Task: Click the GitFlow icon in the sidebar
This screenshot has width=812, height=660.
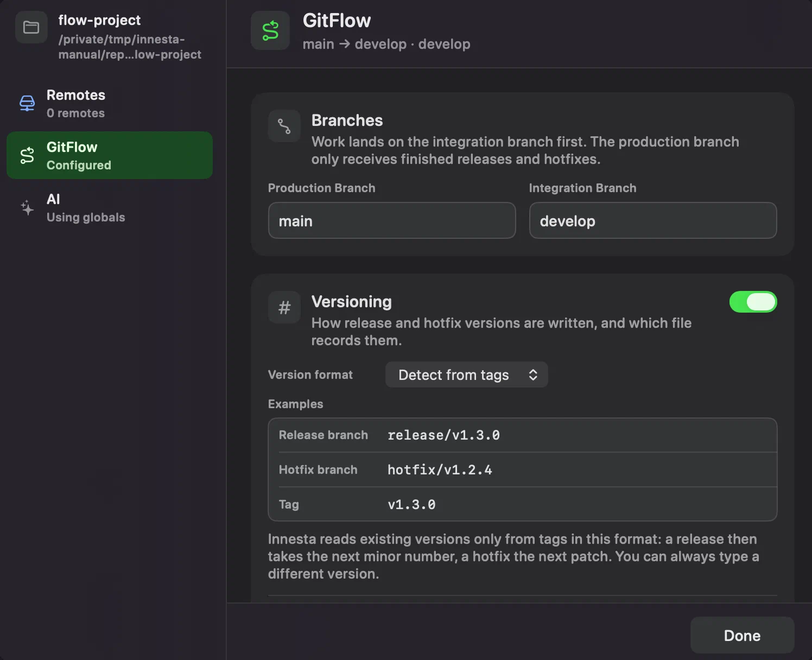Action: point(27,155)
